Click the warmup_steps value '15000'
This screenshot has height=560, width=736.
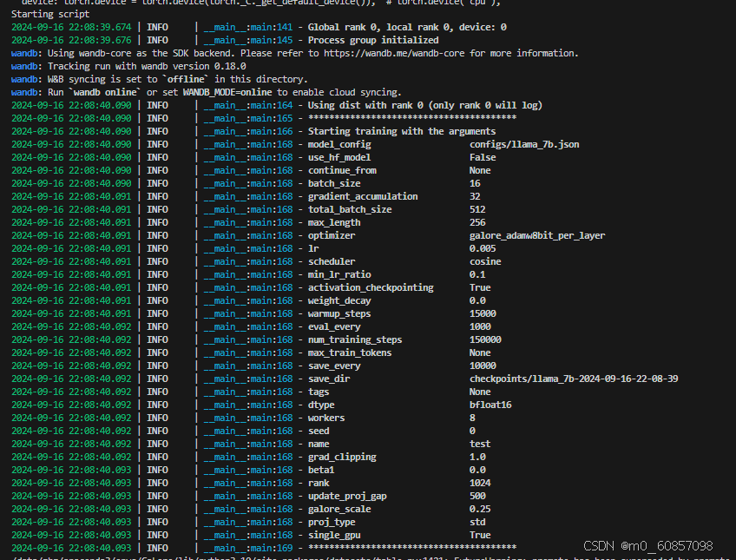483,314
